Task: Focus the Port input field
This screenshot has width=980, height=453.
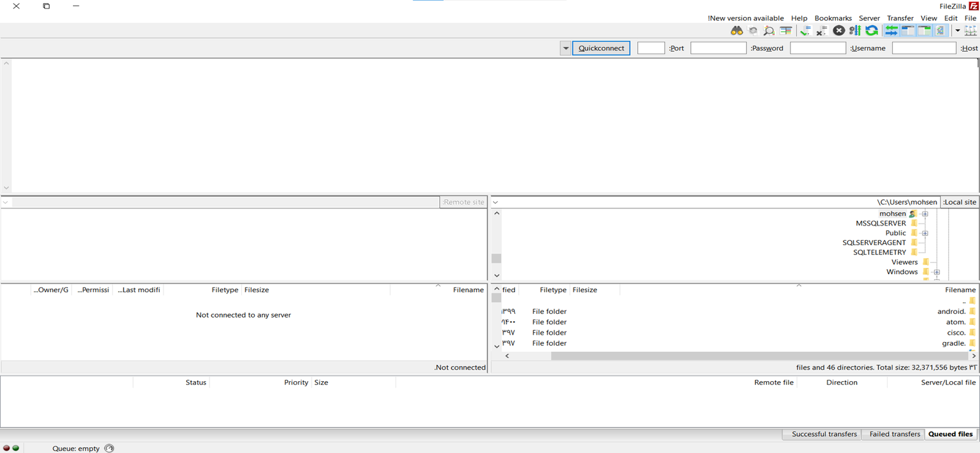Action: (x=650, y=48)
